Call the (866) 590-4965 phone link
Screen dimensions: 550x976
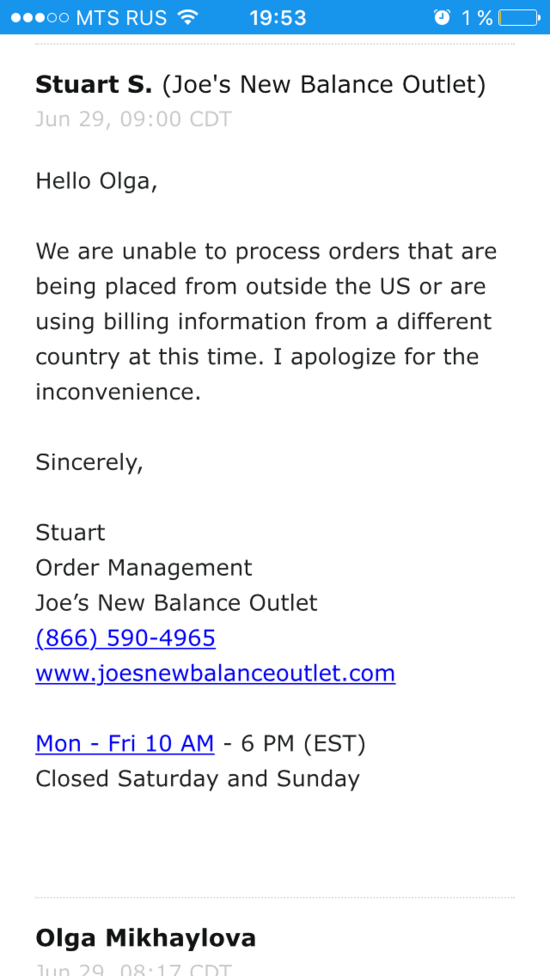tap(126, 638)
